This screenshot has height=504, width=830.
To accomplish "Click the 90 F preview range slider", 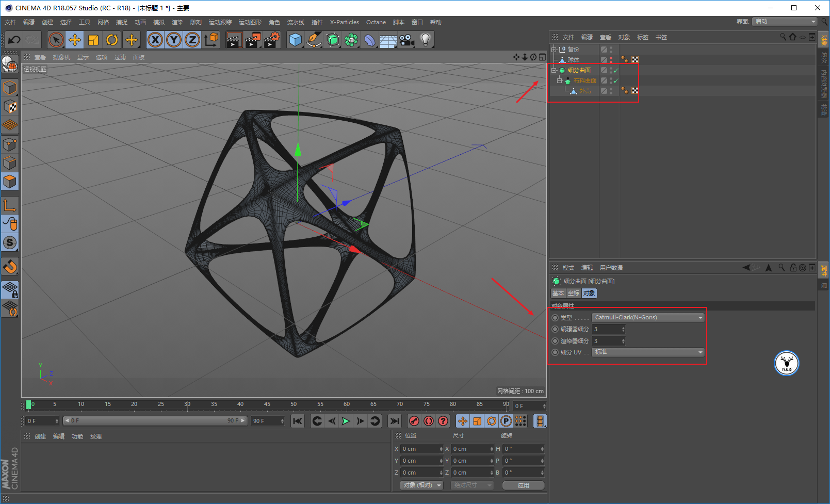I will 155,421.
